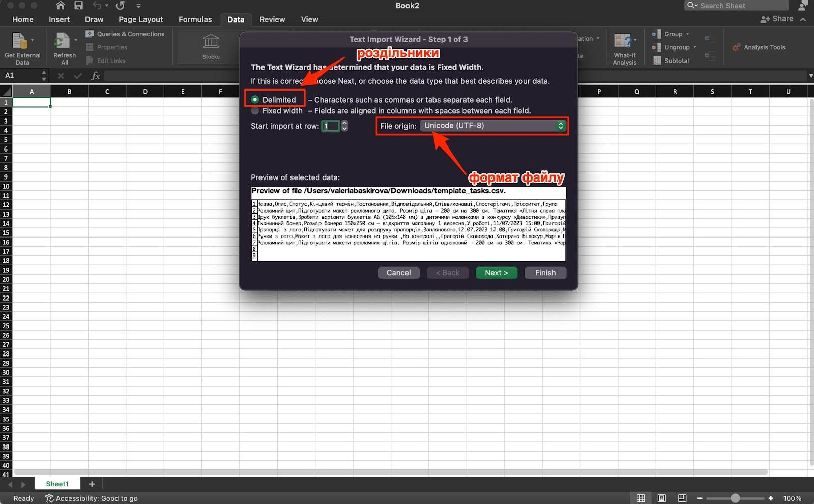Click the Save icon in title bar
The height and width of the screenshot is (504, 814).
(x=78, y=6)
